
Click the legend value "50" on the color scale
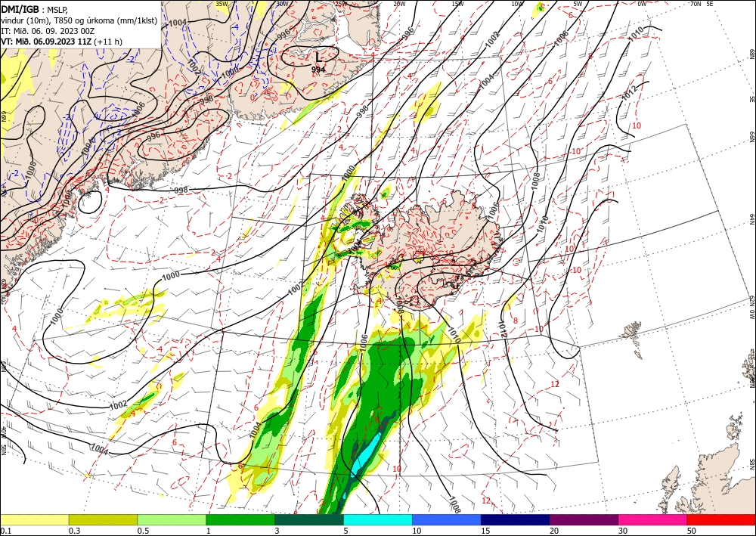692,531
